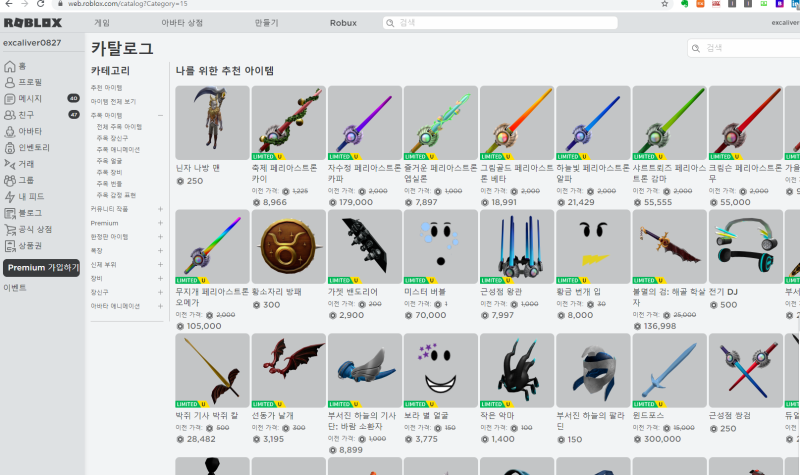800x475 pixels.
Task: Click the 홈 house icon in sidebar
Action: tap(10, 66)
